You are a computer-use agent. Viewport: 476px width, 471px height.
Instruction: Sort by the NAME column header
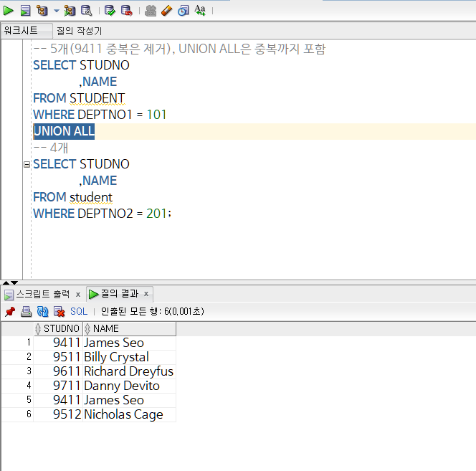click(130, 328)
